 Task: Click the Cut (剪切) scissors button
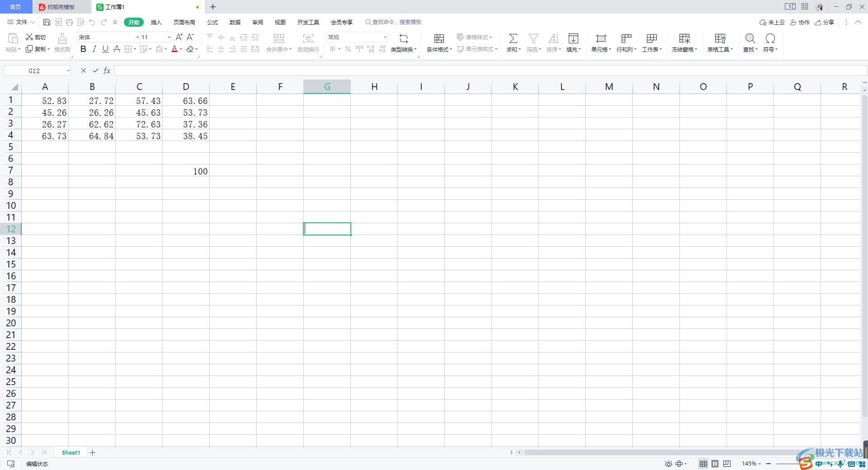point(36,37)
